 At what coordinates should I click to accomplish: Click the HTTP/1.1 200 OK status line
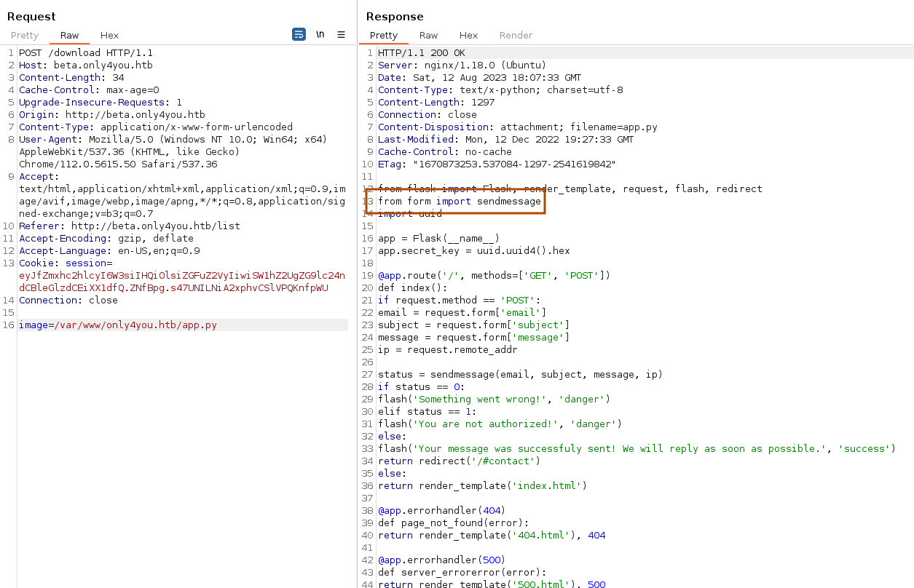point(421,53)
